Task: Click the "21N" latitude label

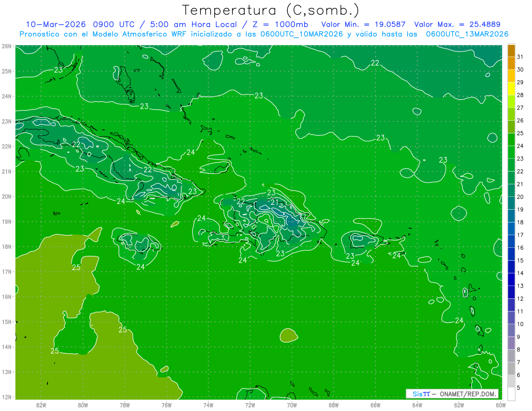Action: (6, 172)
